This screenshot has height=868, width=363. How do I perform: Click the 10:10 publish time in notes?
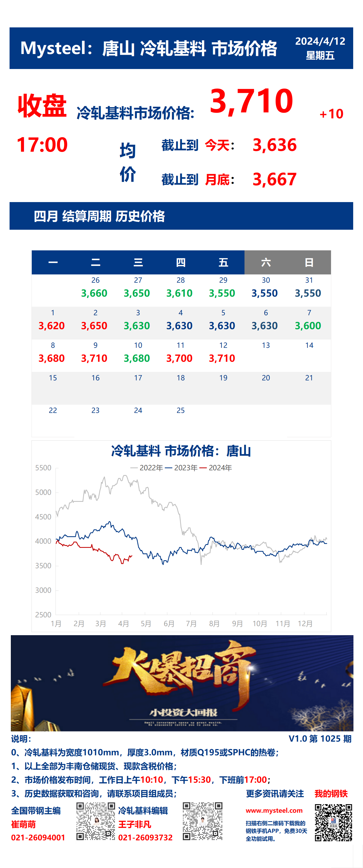point(152,780)
